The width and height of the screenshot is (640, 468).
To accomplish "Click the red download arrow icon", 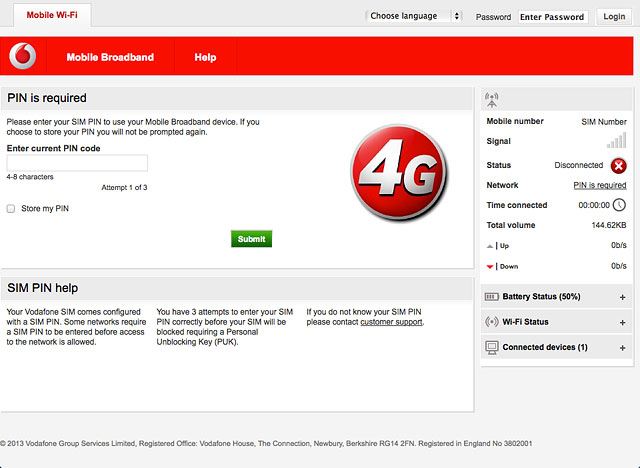I will click(490, 267).
